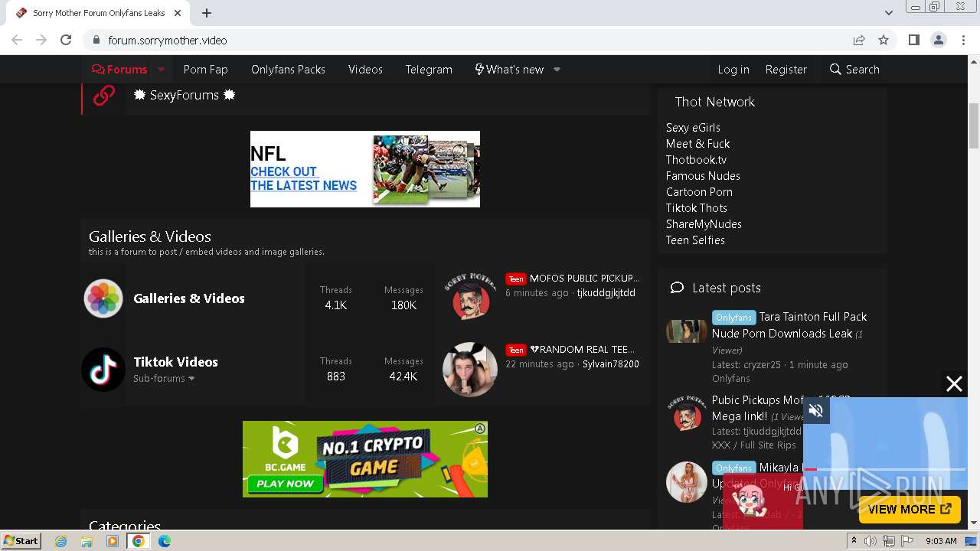This screenshot has height=551, width=980.
Task: Open Sexy eGirls network link
Action: (693, 128)
